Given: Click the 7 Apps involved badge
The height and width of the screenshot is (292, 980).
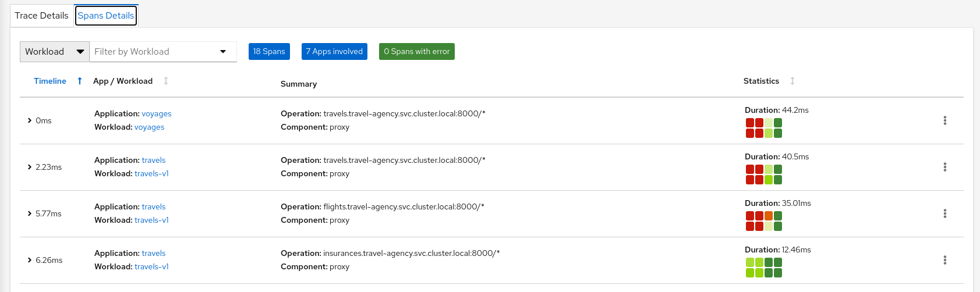Looking at the screenshot, I should pos(334,52).
